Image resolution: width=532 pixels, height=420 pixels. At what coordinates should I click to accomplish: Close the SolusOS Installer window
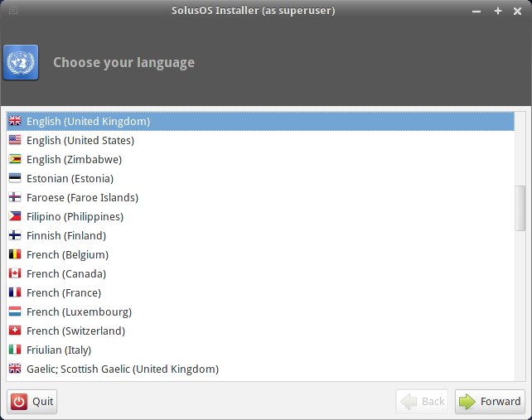(x=517, y=11)
